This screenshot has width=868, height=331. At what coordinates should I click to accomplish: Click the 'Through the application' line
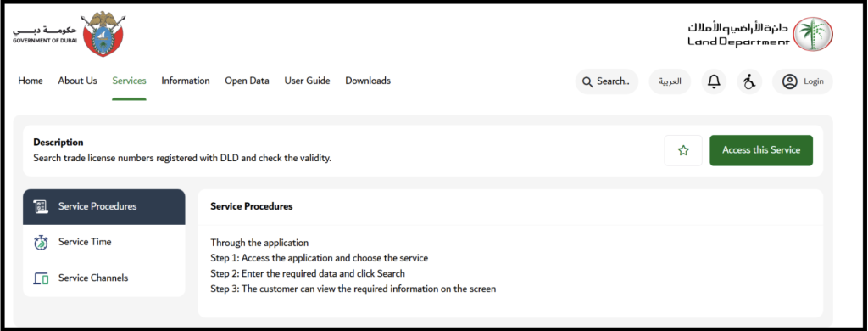coord(259,243)
